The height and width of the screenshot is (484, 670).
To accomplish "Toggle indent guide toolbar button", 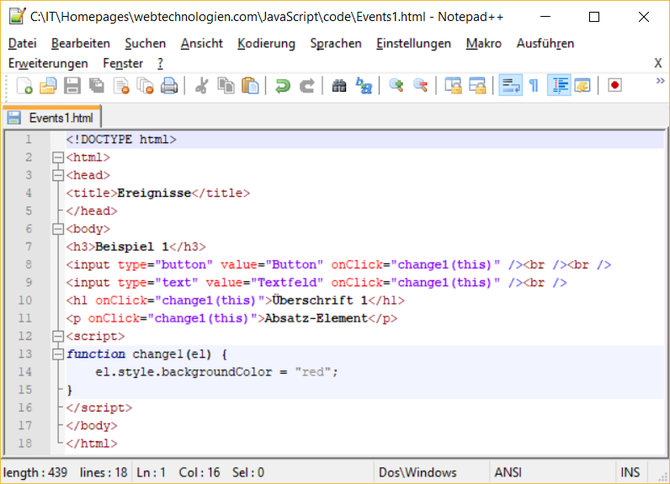I will (559, 86).
